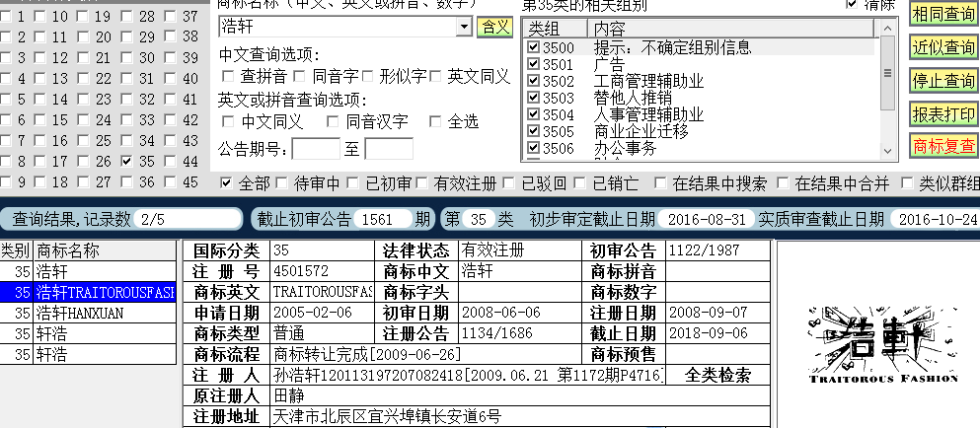Uncheck the 清除 checkbox
The image size is (980, 428).
(852, 4)
